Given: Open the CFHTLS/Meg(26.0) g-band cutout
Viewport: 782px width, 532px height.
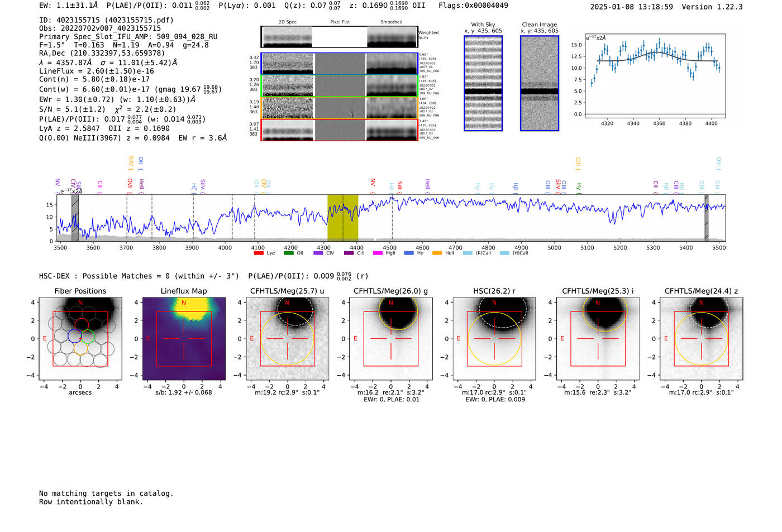Looking at the screenshot, I should 391,338.
